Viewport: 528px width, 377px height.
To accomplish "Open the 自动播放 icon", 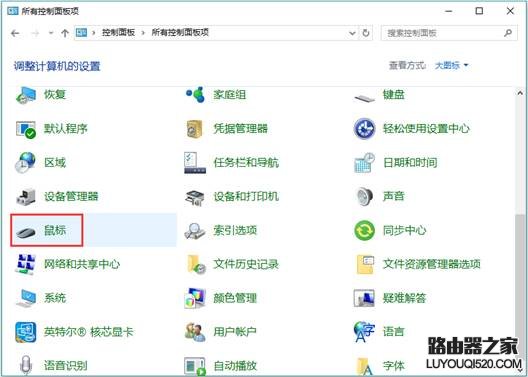I will [195, 366].
